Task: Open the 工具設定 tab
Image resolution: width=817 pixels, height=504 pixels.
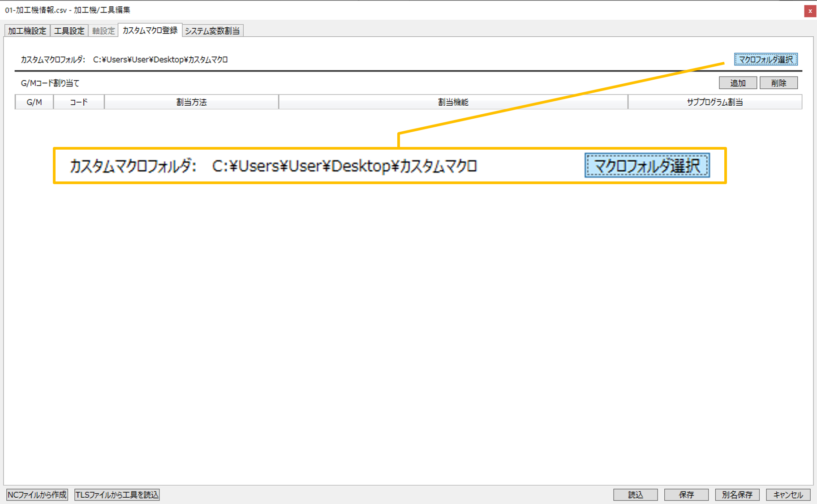Action: (69, 30)
